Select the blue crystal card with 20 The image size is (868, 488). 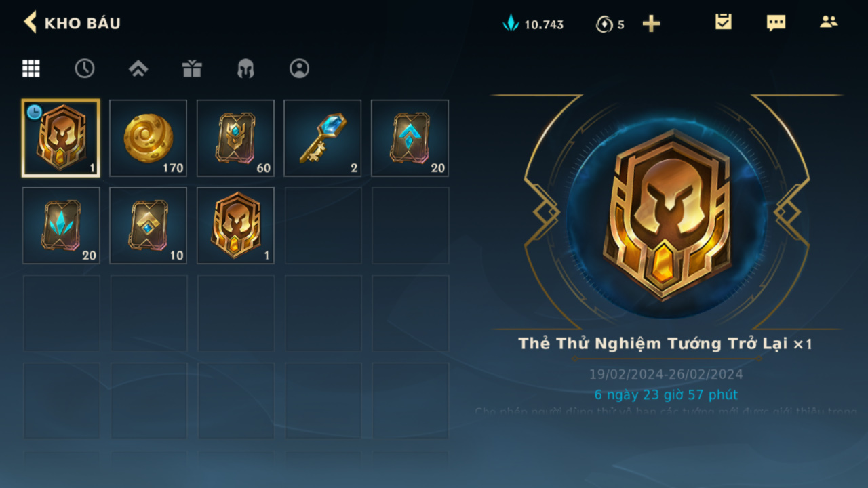point(61,226)
